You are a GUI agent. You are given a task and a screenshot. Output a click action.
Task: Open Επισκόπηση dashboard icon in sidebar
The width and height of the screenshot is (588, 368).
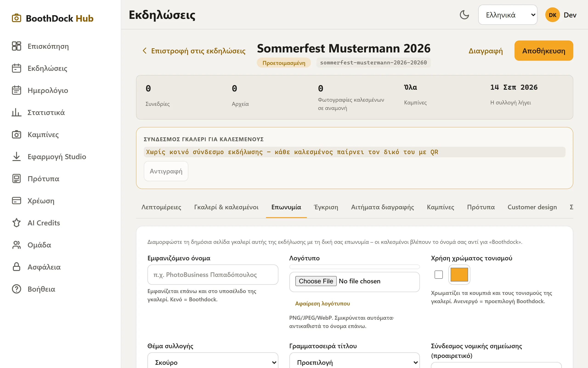(x=17, y=46)
